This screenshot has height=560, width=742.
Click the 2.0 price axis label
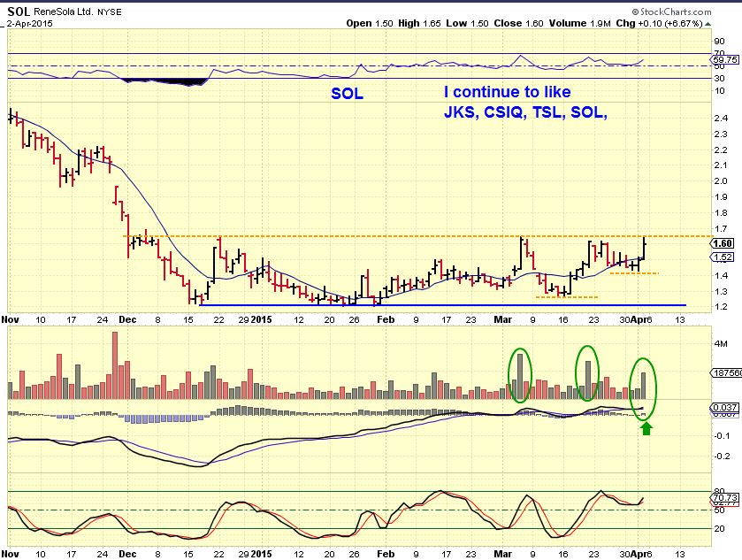(x=721, y=180)
